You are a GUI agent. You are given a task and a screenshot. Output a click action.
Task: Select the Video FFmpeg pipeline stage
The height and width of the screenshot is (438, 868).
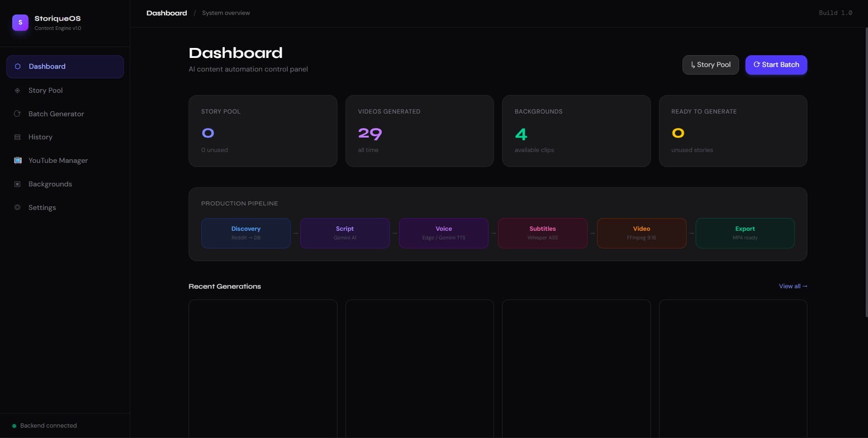641,233
